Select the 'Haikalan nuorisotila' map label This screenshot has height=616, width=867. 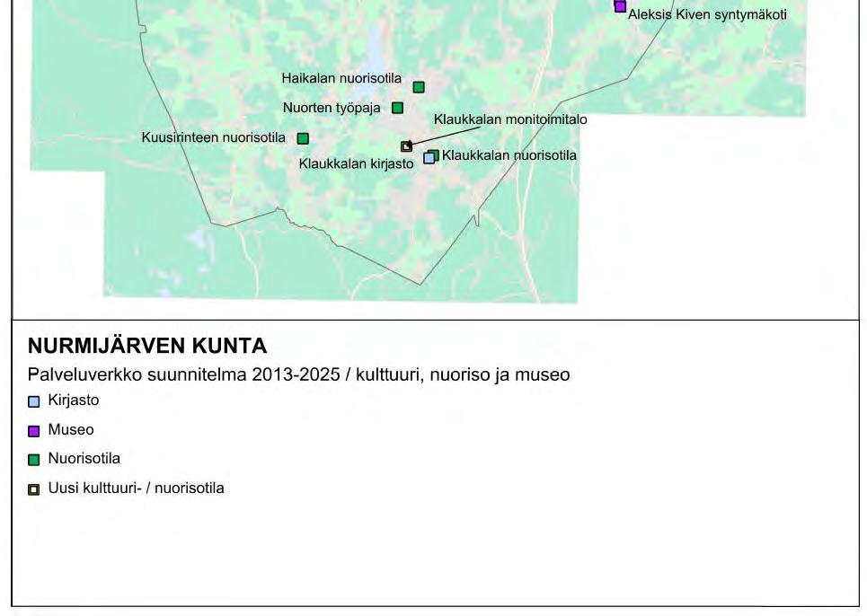(341, 78)
